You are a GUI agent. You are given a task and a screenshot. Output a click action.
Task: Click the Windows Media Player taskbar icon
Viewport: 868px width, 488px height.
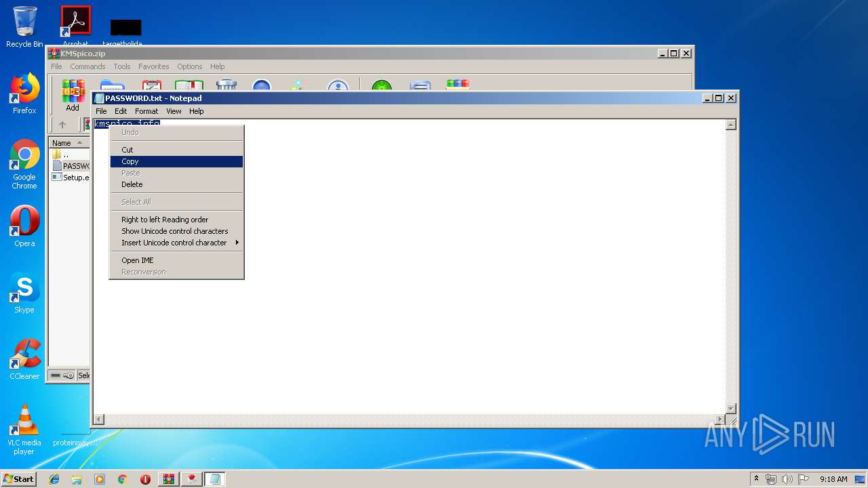pyautogui.click(x=100, y=479)
